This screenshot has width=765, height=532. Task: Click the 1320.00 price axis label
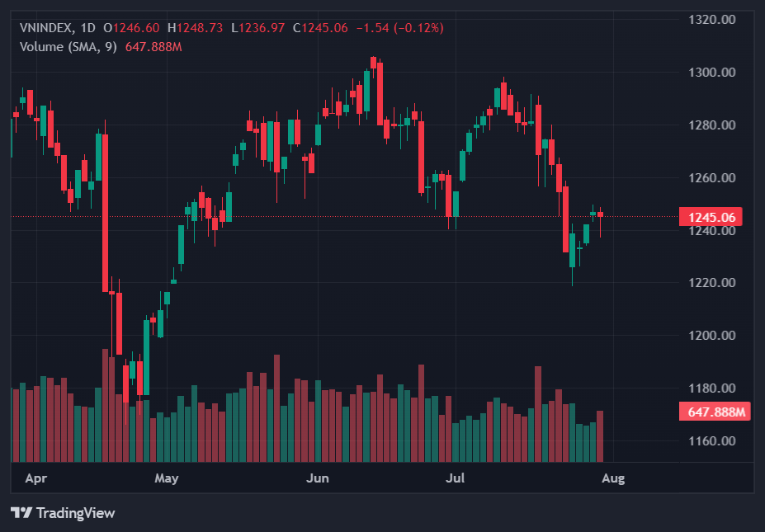pos(711,20)
